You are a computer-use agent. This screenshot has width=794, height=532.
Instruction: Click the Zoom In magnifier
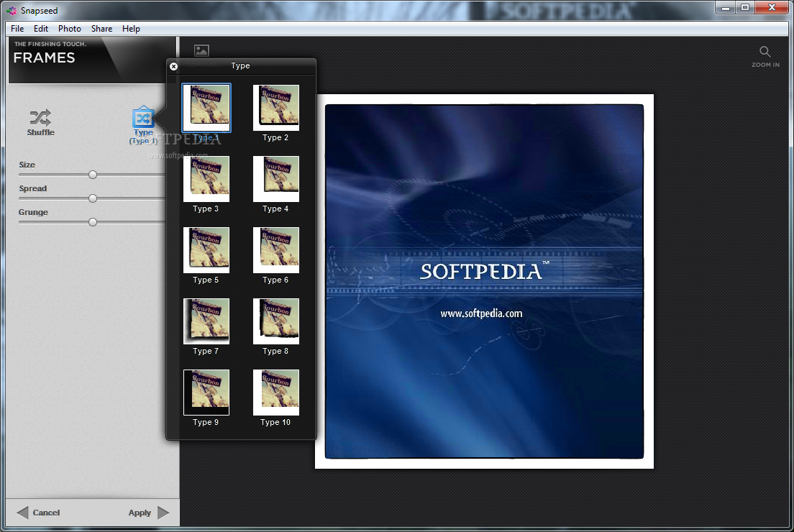(x=765, y=52)
